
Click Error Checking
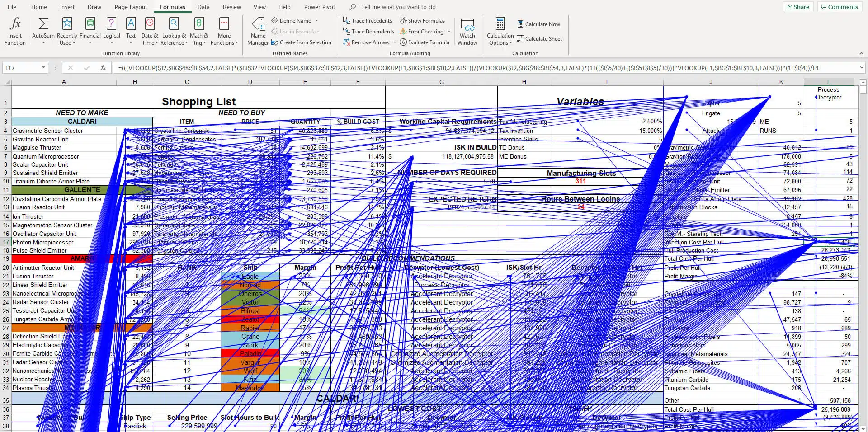click(421, 32)
